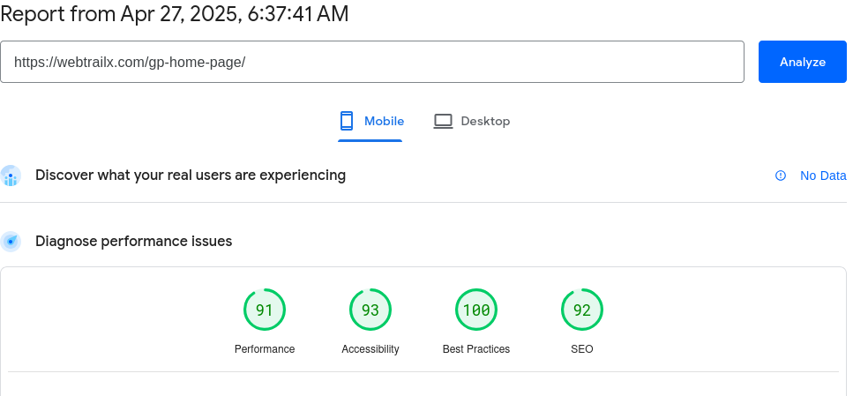Jump to the Performance label

coord(265,349)
